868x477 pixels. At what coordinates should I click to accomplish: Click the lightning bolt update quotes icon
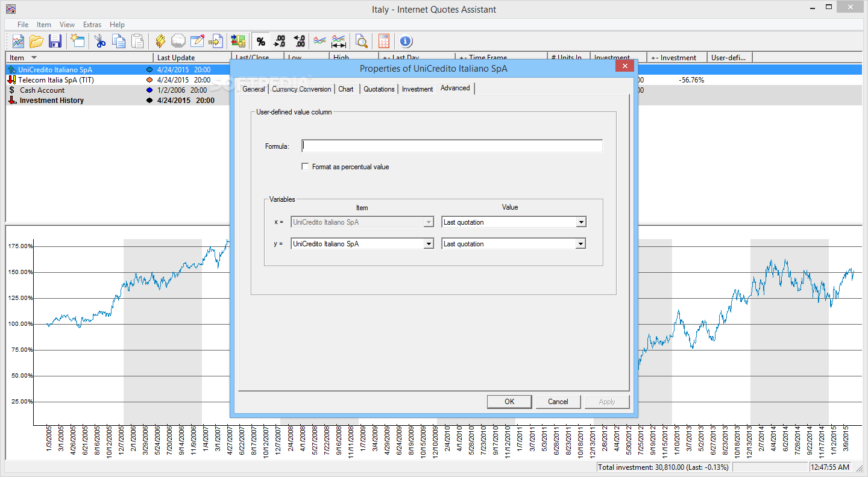[x=160, y=41]
